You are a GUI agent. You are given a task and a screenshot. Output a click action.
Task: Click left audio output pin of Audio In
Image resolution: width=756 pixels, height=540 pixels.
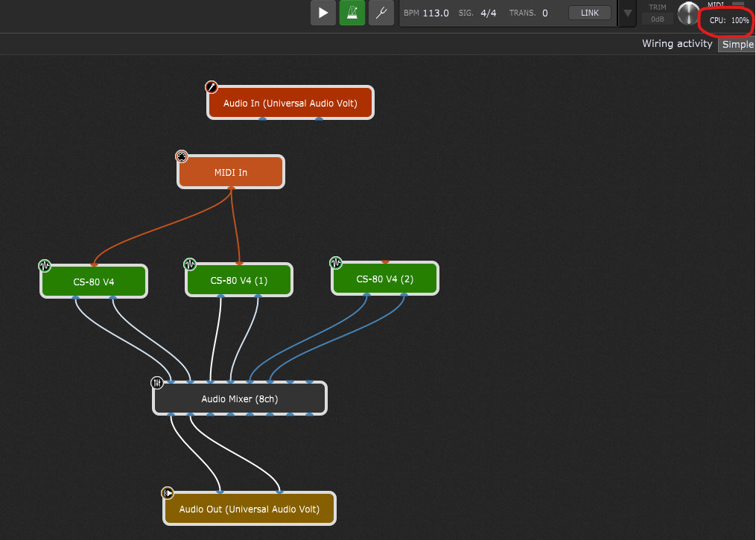[x=262, y=118]
